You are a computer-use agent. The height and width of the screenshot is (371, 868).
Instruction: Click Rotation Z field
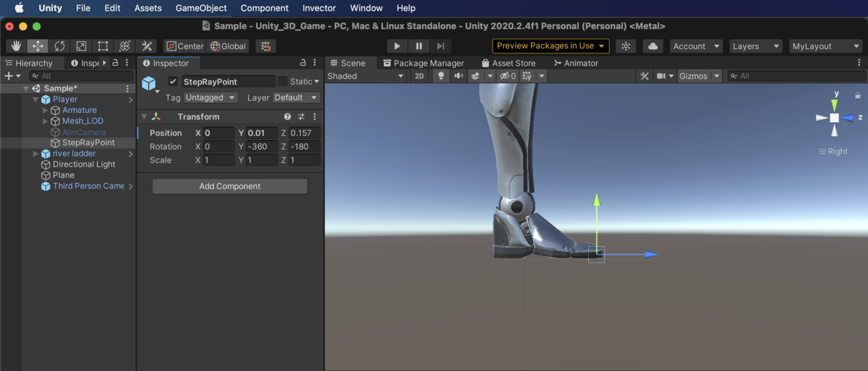305,147
